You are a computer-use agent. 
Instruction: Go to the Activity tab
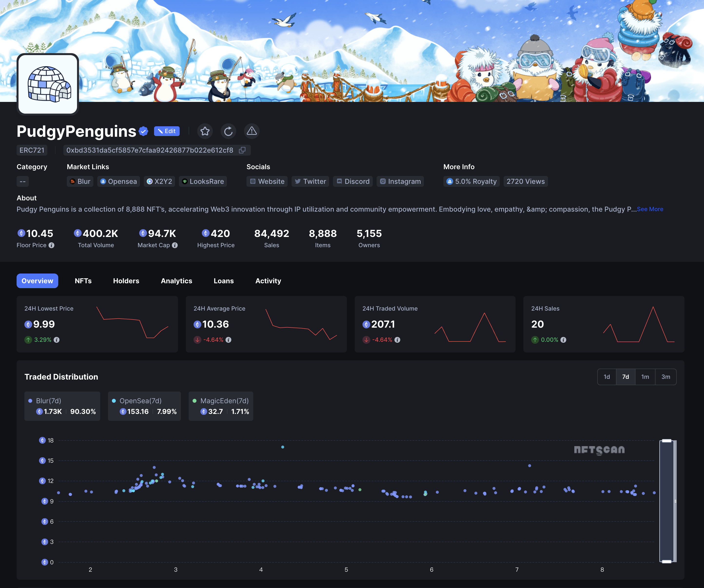(268, 281)
